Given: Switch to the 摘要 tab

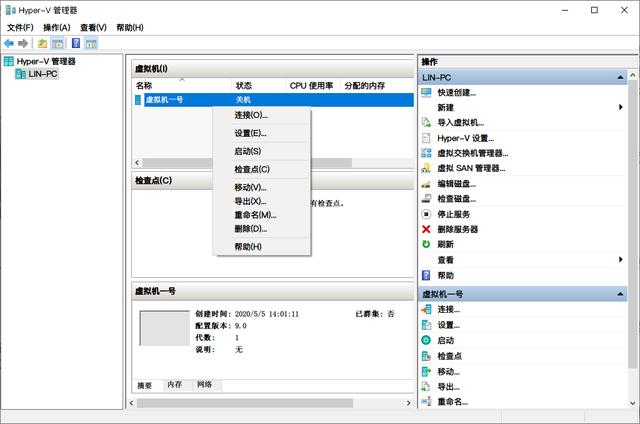Looking at the screenshot, I should coord(144,385).
